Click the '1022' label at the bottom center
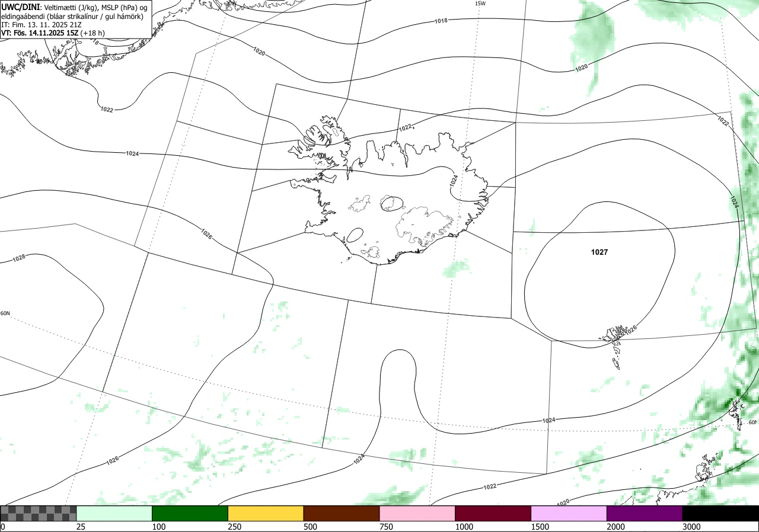Screen dimensions: 759x532 pos(490,486)
